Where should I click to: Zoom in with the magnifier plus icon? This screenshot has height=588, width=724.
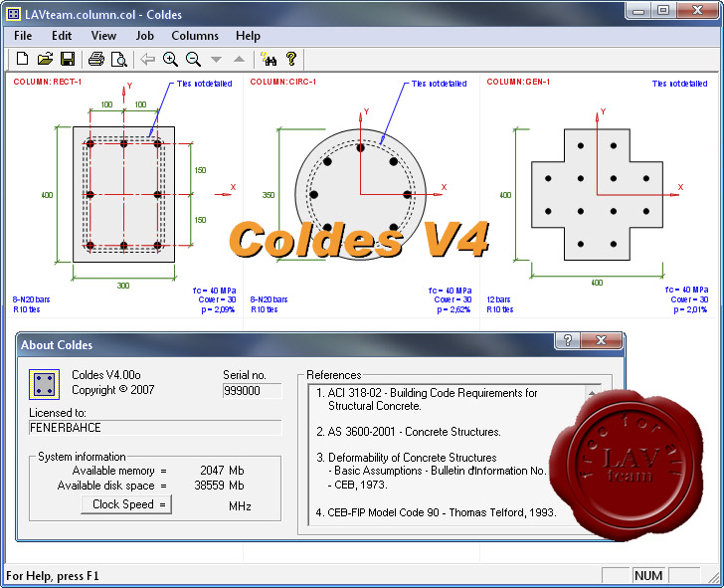(x=170, y=59)
